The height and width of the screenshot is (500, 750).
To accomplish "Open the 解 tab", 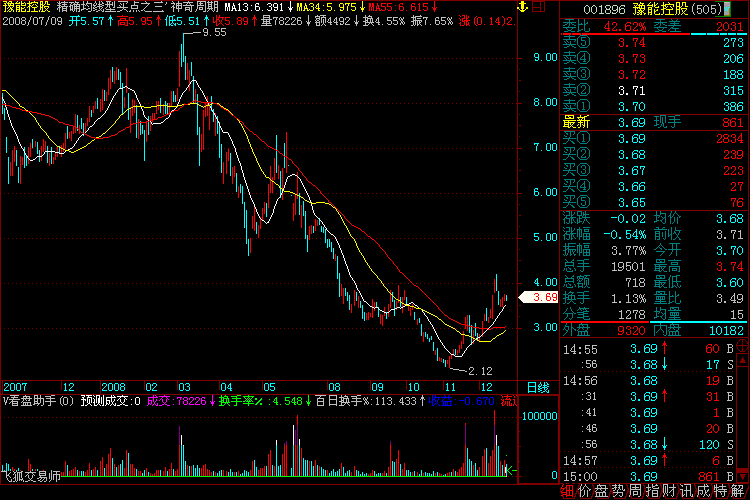I will (737, 491).
